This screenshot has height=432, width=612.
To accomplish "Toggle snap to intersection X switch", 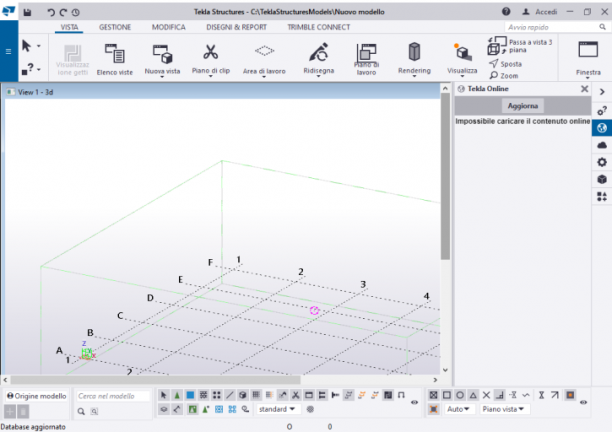I will click(486, 395).
